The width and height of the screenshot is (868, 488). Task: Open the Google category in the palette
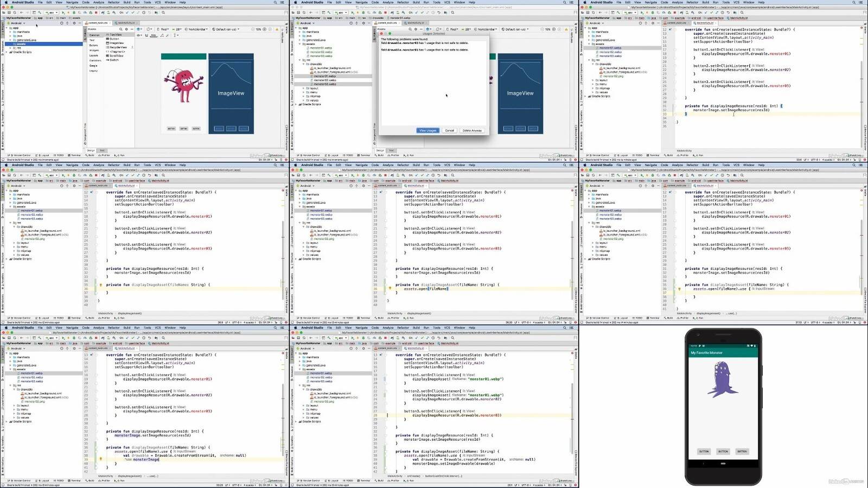tap(93, 66)
